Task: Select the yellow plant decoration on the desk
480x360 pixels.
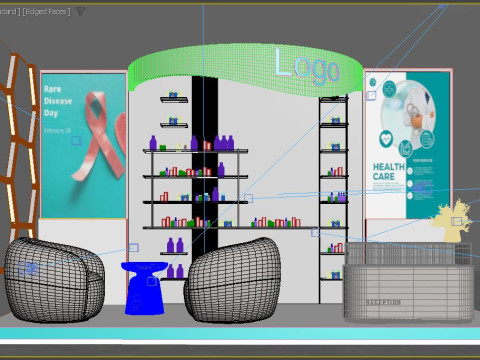Action: coord(452,221)
